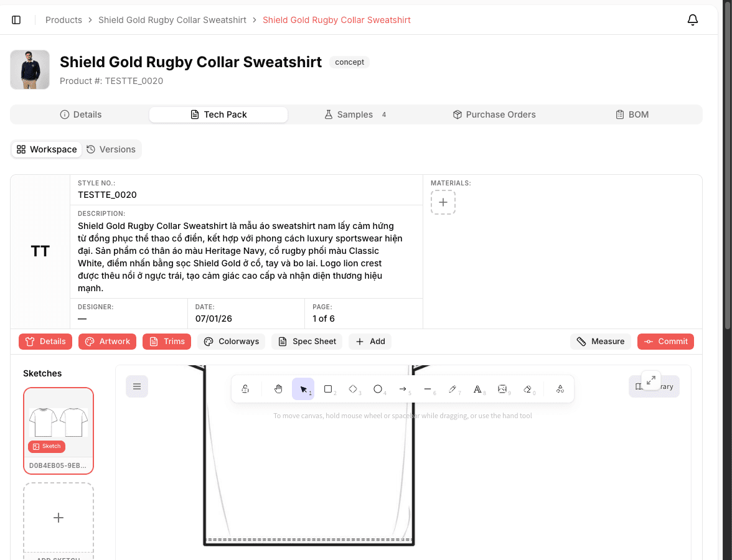Viewport: 732px width, 560px height.
Task: Click the Sketches heading
Action: (42, 373)
